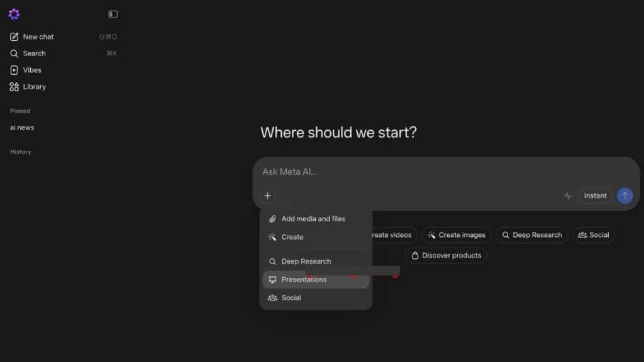This screenshot has height=362, width=644.
Task: Open Search in the sidebar
Action: pyautogui.click(x=64, y=53)
